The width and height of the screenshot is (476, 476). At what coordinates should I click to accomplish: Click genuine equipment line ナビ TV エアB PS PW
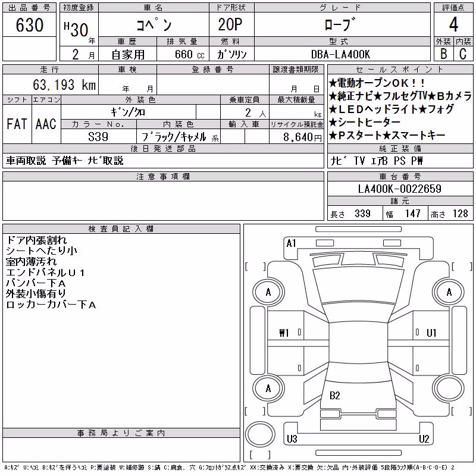(377, 161)
